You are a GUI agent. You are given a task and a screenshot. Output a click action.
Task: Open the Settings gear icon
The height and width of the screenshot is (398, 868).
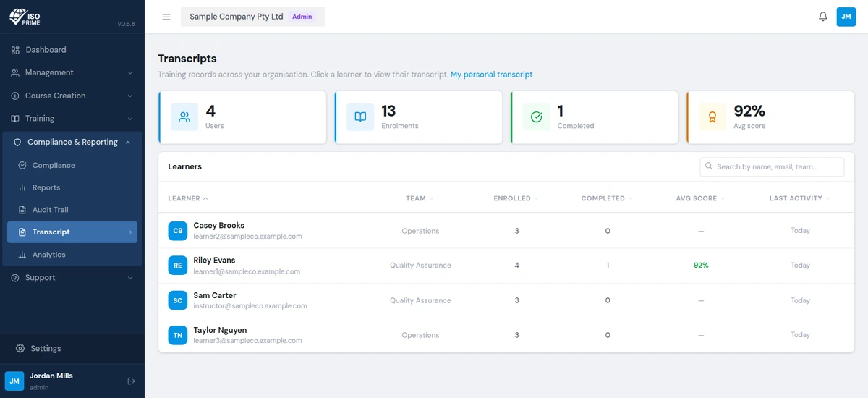click(x=20, y=348)
